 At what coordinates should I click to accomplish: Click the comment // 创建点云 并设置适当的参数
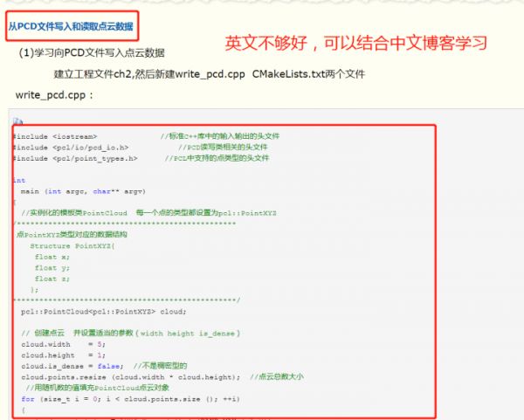[131, 334]
